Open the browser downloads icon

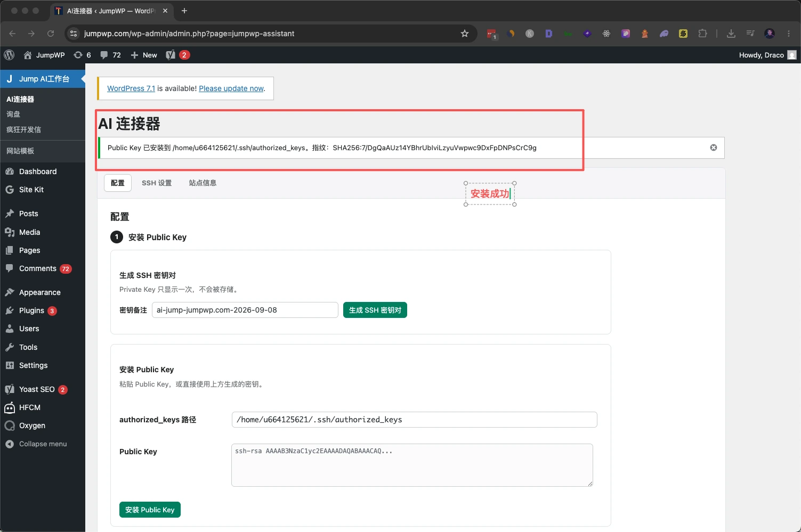coord(731,34)
